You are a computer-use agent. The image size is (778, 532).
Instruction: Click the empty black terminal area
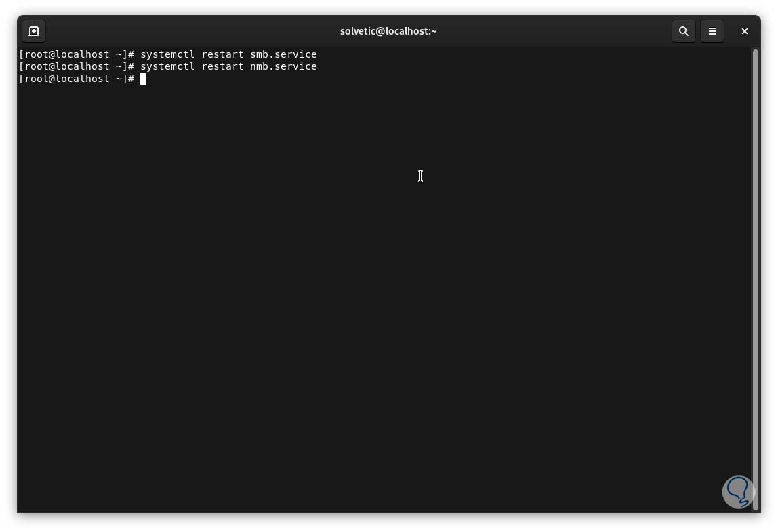[x=384, y=298]
